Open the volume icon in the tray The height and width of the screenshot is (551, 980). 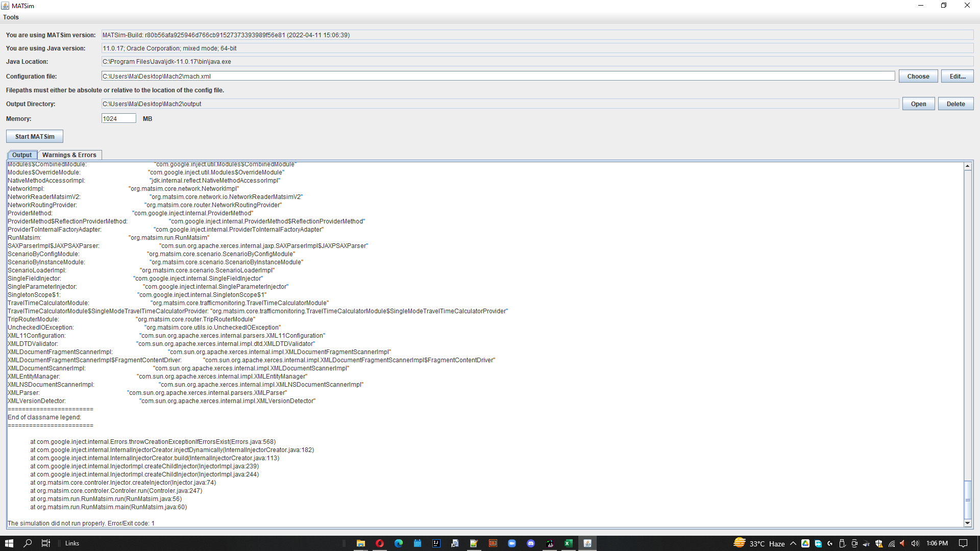pos(915,543)
